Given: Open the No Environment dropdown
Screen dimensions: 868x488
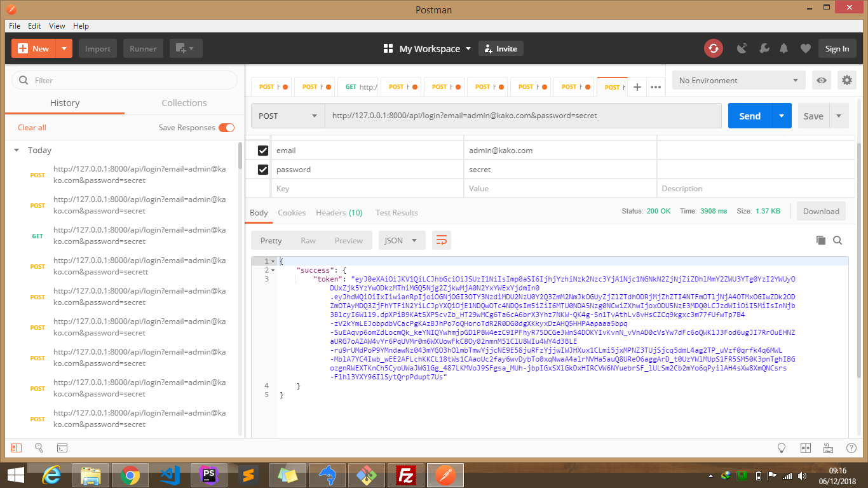Looking at the screenshot, I should (739, 81).
